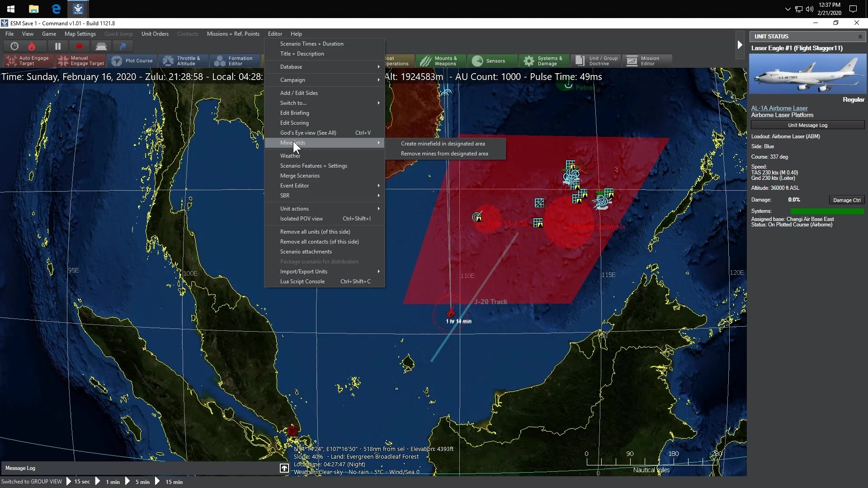
Task: Toggle Isolated POV view
Action: [325, 219]
